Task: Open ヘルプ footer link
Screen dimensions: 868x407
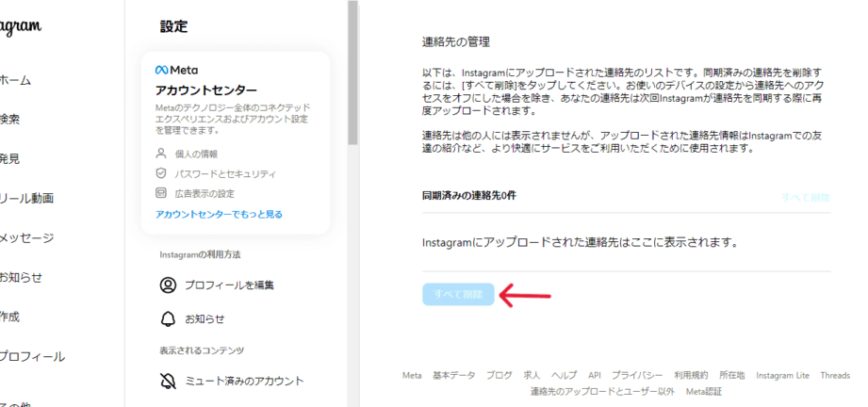Action: tap(565, 375)
